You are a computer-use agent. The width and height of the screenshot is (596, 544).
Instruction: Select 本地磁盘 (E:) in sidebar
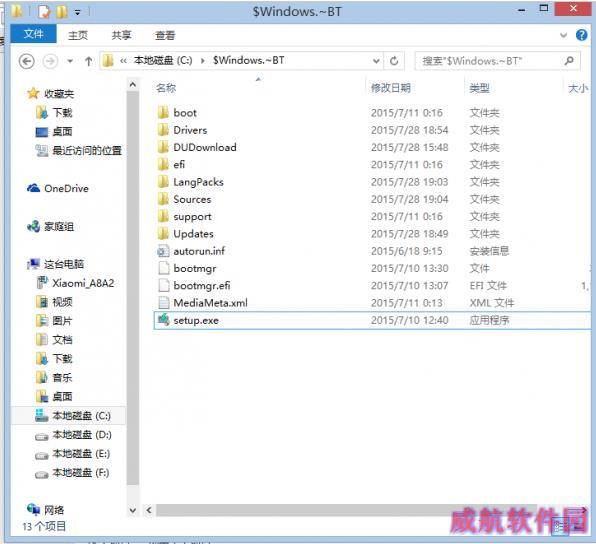coord(81,454)
